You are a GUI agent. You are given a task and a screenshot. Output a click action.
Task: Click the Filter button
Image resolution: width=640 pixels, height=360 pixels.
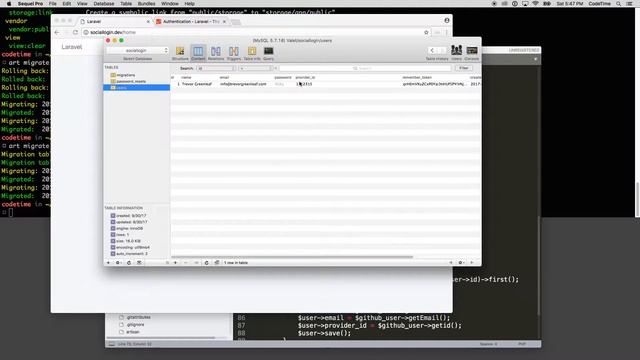tap(463, 68)
